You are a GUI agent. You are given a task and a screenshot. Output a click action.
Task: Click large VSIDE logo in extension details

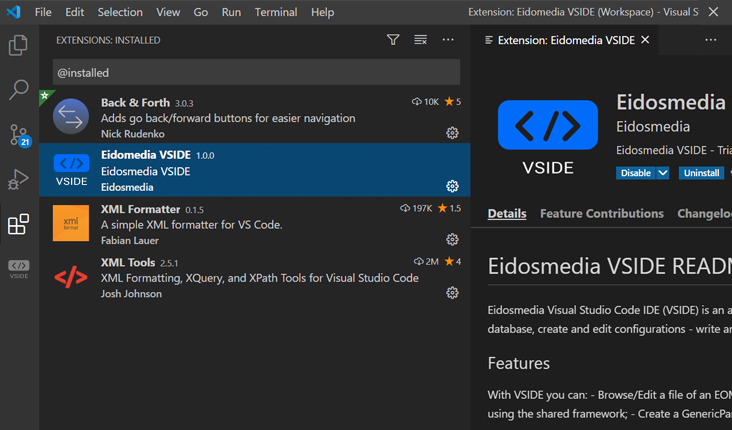548,137
